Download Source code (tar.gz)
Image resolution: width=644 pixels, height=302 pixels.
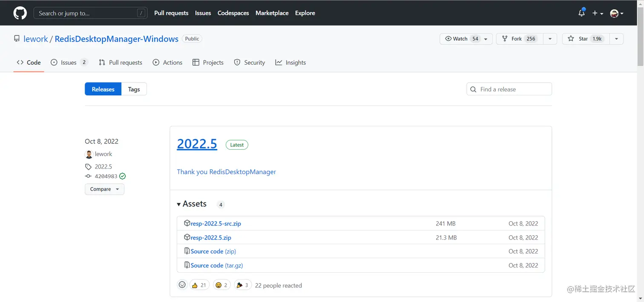point(217,265)
